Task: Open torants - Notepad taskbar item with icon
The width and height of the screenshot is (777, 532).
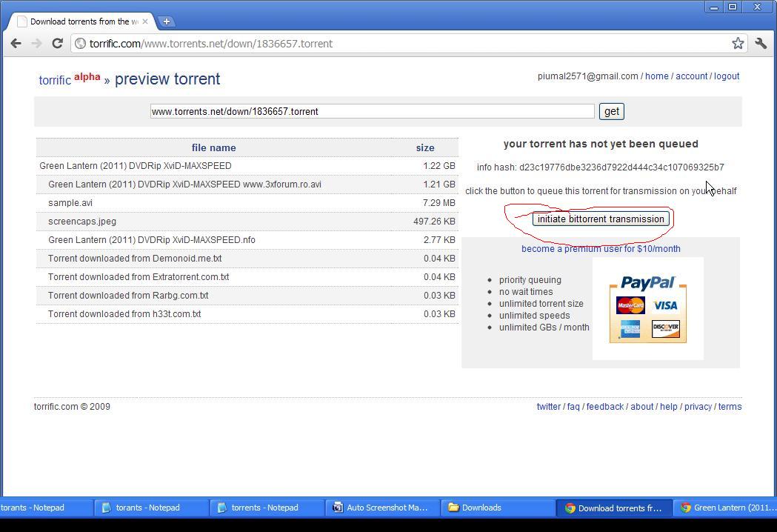Action: pos(150,508)
